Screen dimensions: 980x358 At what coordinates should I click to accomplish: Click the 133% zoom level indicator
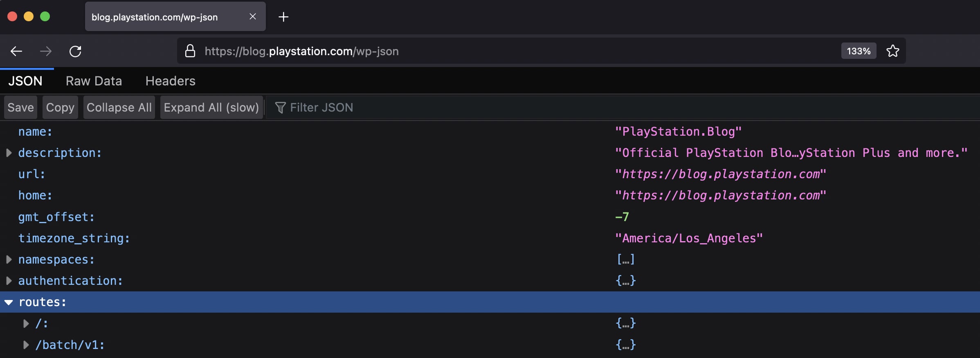pyautogui.click(x=858, y=51)
